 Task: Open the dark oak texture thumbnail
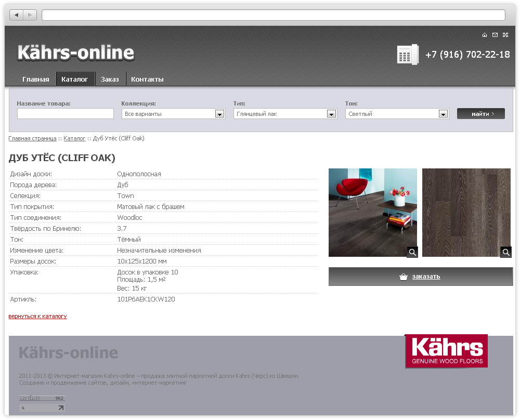466,213
